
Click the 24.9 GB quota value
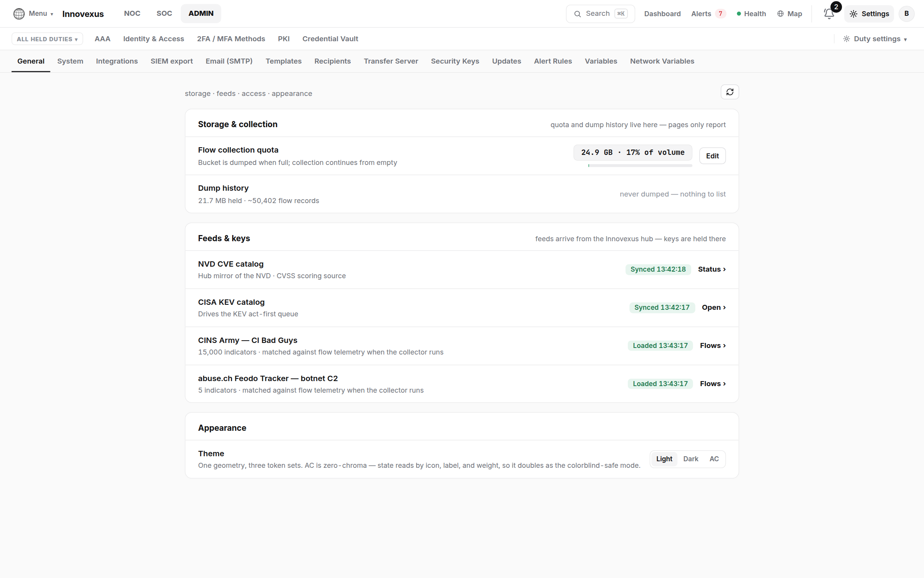click(633, 153)
